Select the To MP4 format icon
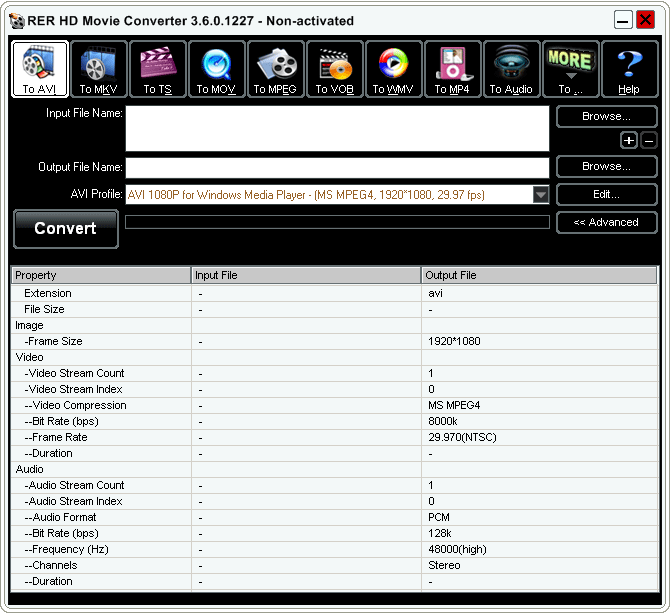The image size is (670, 614). click(x=453, y=69)
